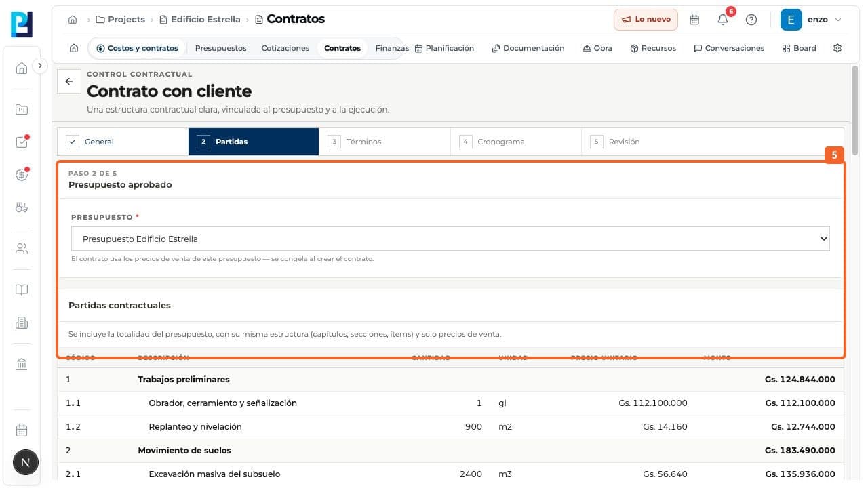Open the machinery tractor icon in sidebar

[22, 207]
